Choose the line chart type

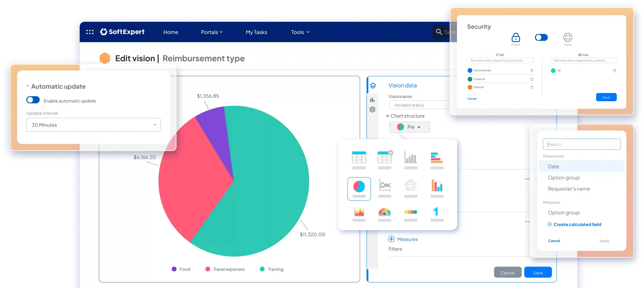pos(385,185)
